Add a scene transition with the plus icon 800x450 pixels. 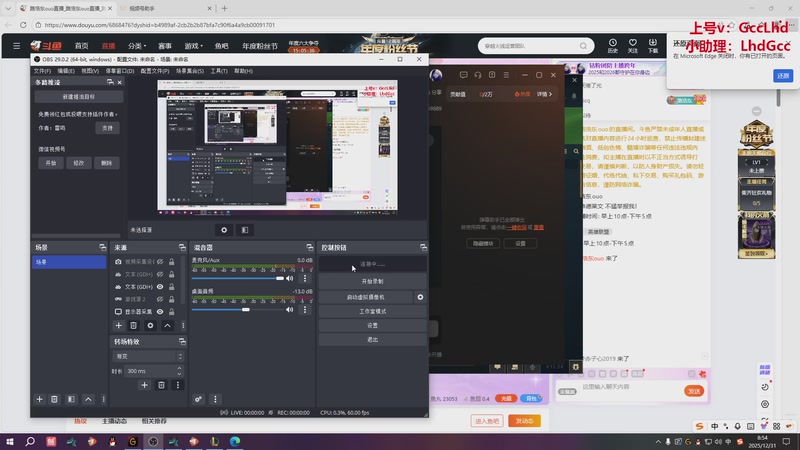(144, 385)
